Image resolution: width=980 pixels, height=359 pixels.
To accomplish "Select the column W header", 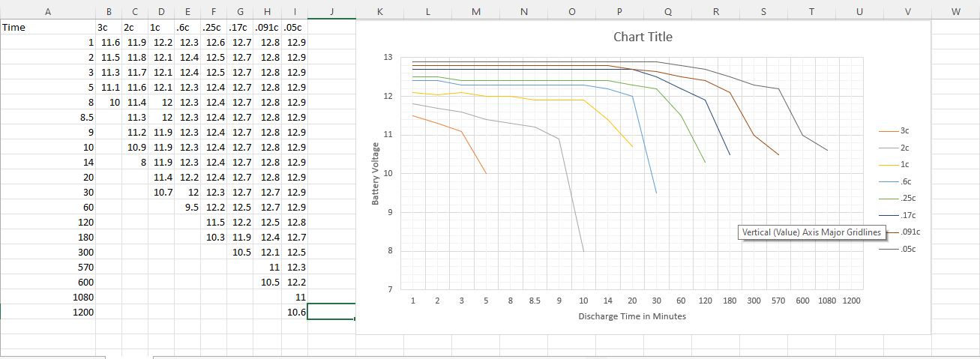I will click(955, 12).
